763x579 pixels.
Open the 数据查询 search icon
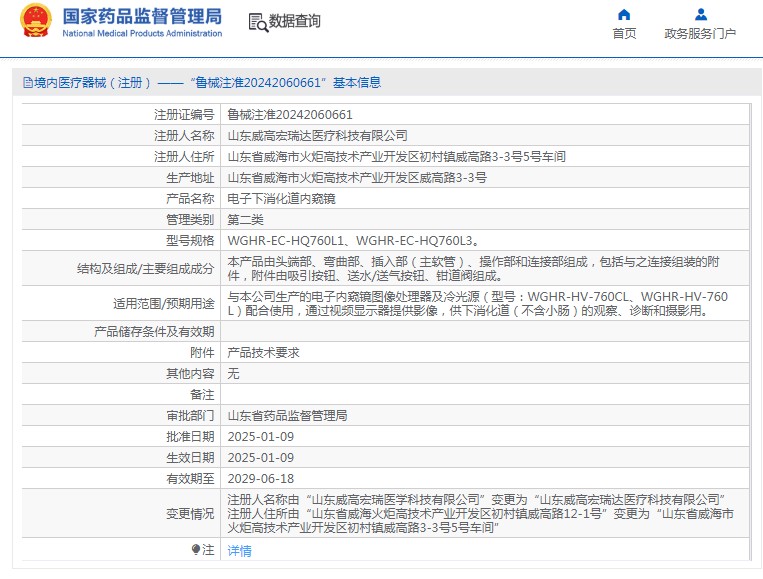pyautogui.click(x=258, y=22)
